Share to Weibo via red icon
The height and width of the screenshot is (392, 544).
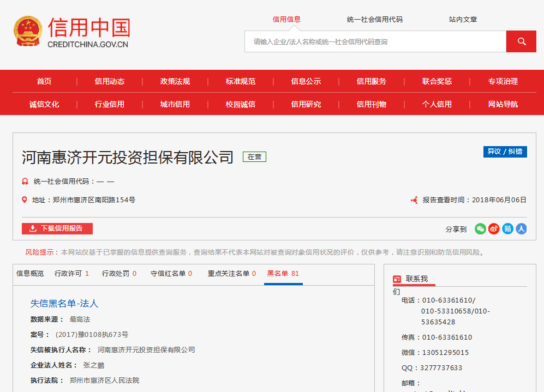click(494, 229)
